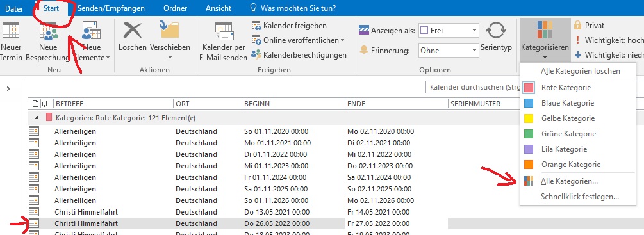This screenshot has height=235, width=644.
Task: Click the calendar icon for Allerheiligen 01.11.2026
Action: tap(34, 200)
